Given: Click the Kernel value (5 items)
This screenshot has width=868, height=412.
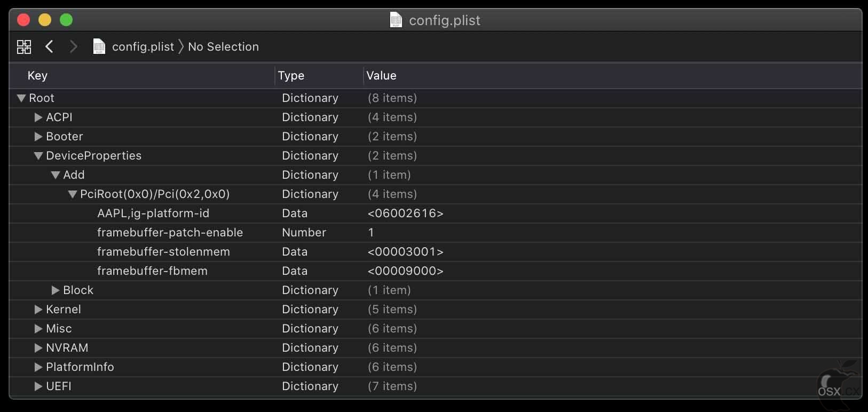Looking at the screenshot, I should coord(392,310).
